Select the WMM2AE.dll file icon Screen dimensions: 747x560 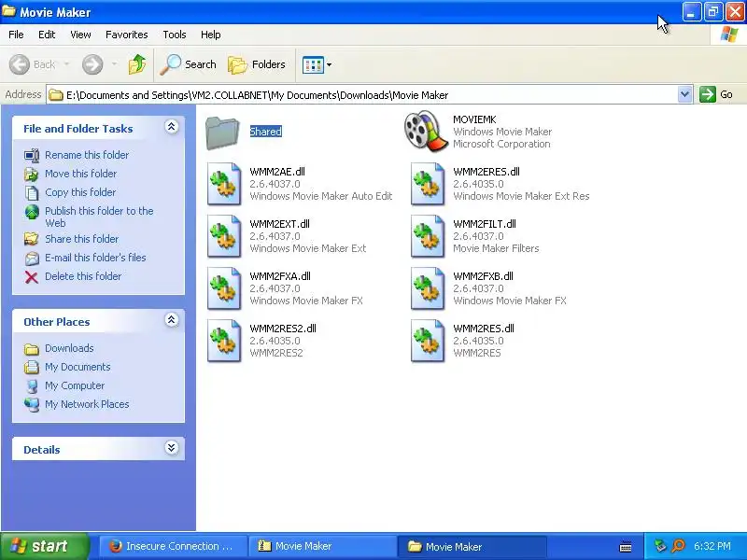pyautogui.click(x=224, y=184)
